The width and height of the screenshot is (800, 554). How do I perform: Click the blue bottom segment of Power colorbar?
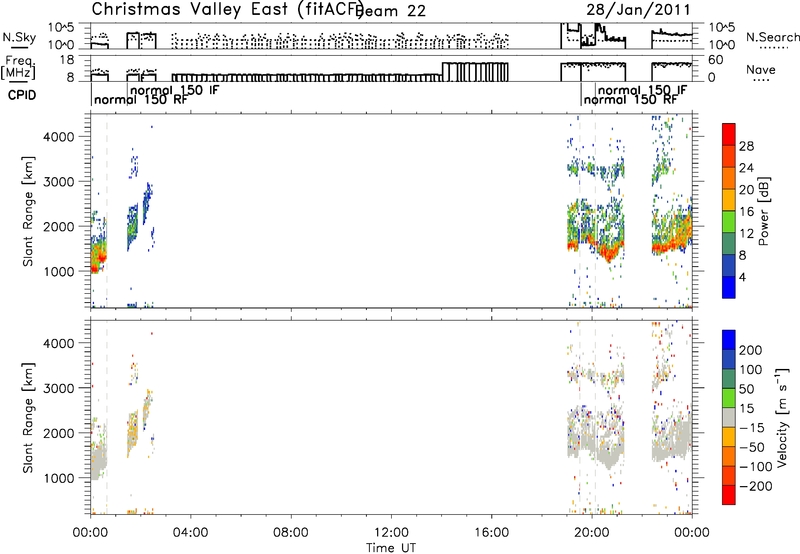coord(729,287)
